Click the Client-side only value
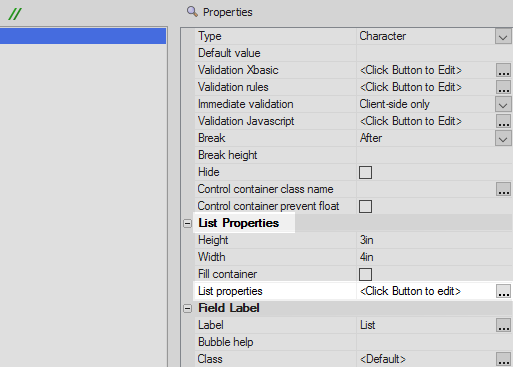 pyautogui.click(x=394, y=104)
